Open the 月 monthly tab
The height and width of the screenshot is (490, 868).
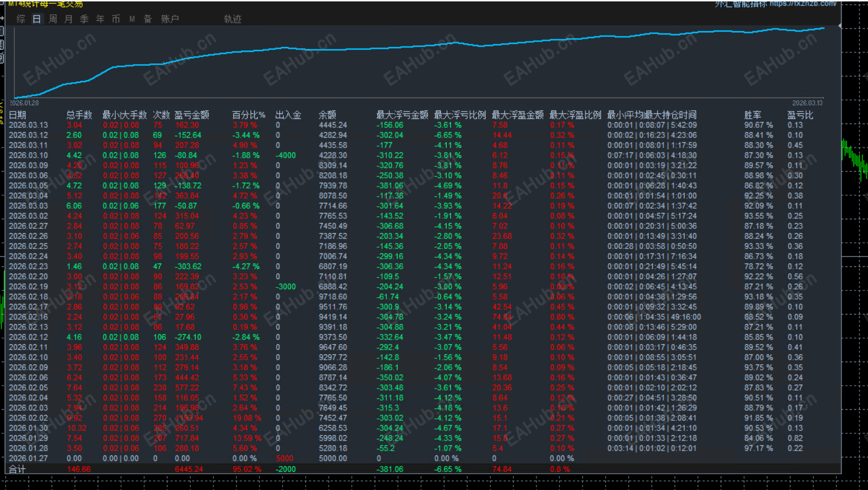[69, 19]
